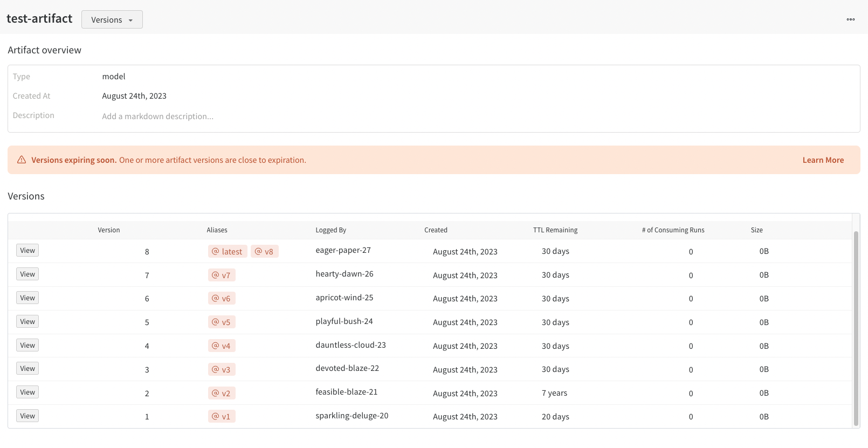Open the sparkling-deluge-20 run link
The width and height of the screenshot is (868, 448).
coord(352,416)
